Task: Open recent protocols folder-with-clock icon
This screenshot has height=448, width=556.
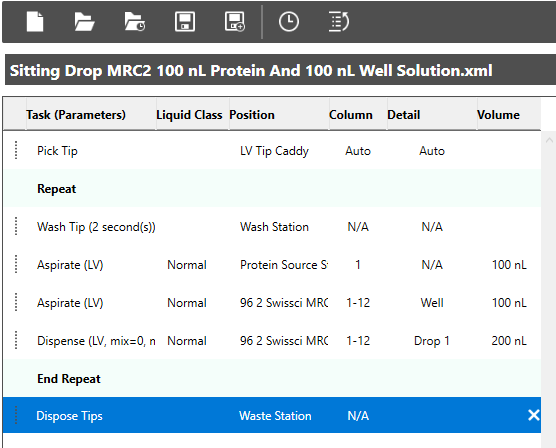Action: coord(134,22)
